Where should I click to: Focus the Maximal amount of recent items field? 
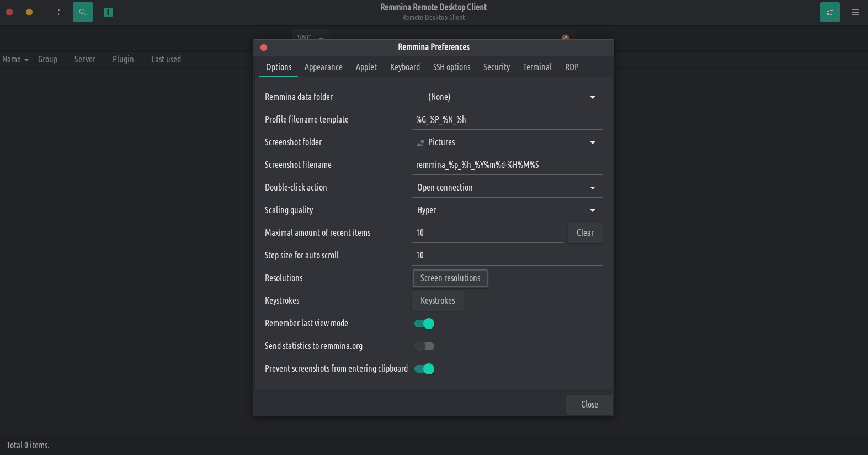[x=488, y=233]
